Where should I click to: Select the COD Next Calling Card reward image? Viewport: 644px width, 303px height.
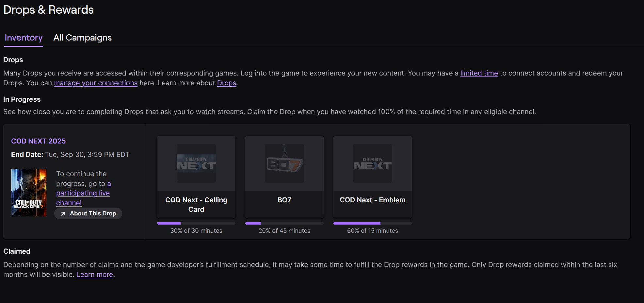[196, 163]
